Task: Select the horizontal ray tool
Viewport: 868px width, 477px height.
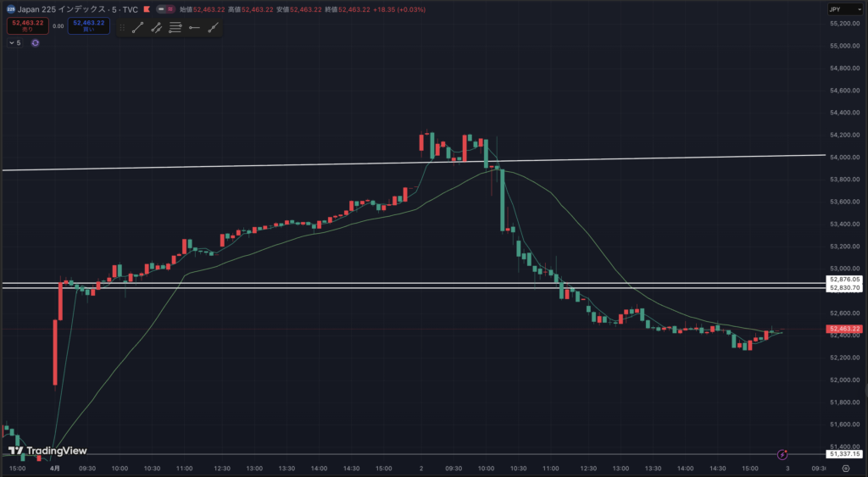Action: click(x=194, y=28)
